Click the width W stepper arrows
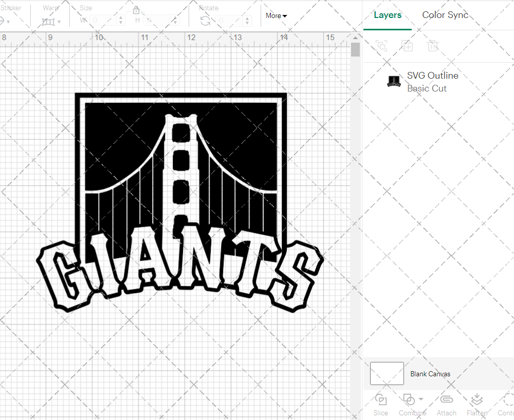514x420 pixels. 121,21
